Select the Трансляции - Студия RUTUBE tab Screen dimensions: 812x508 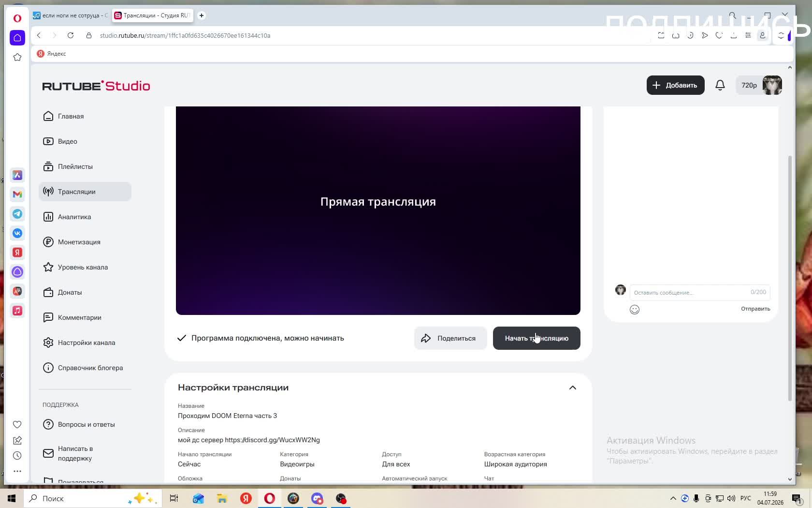click(152, 15)
